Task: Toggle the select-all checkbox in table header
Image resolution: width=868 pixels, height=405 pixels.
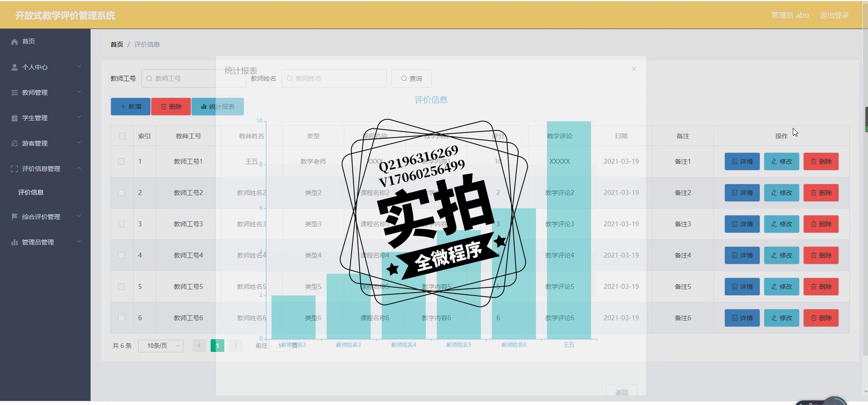Action: pyautogui.click(x=122, y=136)
